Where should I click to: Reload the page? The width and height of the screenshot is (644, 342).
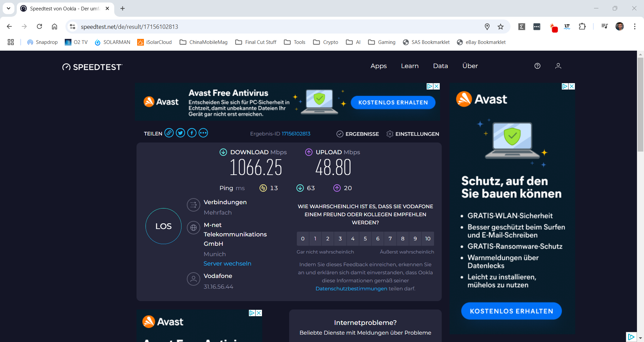coord(40,26)
